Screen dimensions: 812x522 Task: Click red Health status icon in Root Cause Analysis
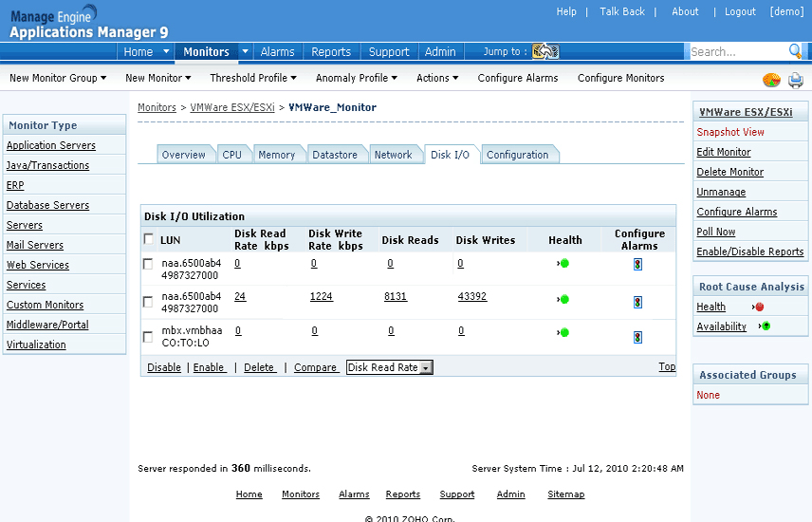(x=758, y=307)
